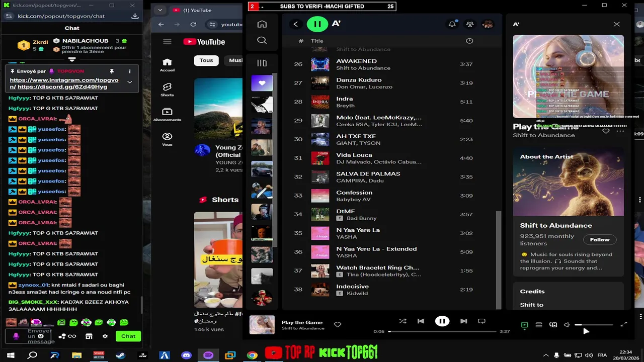Reload the YouTube browser page
Viewport: 644px width, 362px height.
click(x=193, y=24)
